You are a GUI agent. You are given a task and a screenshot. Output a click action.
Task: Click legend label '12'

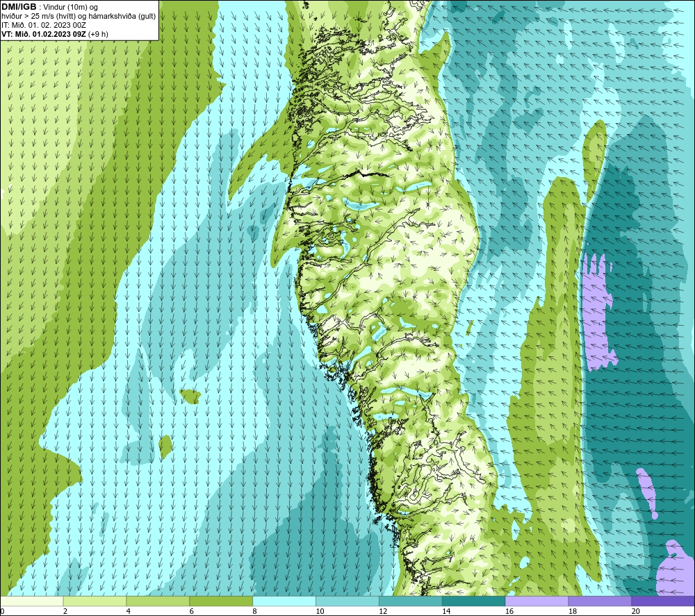383,611
